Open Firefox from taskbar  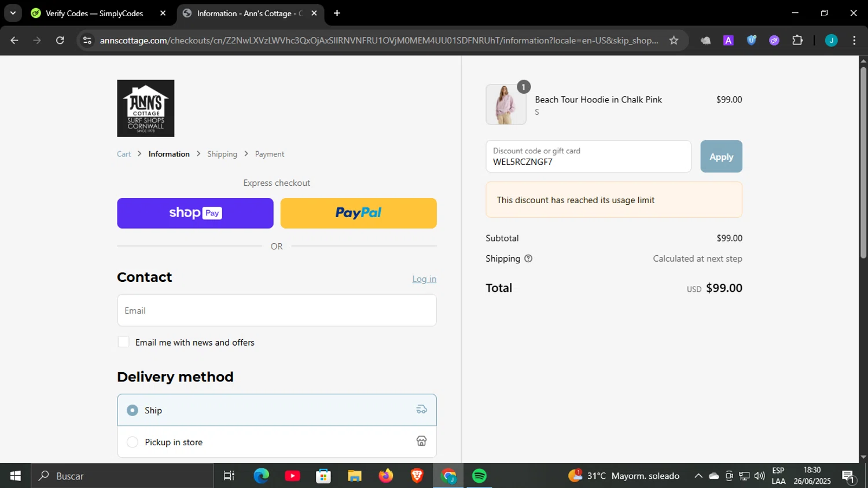click(x=386, y=476)
